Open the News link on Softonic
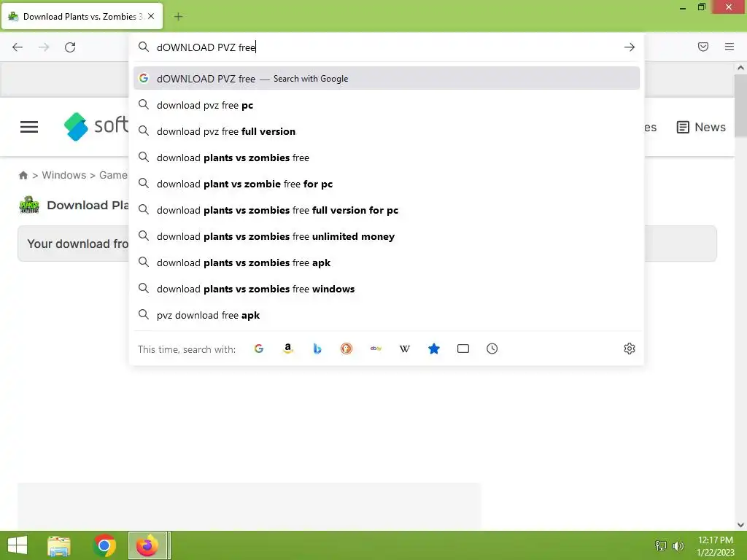This screenshot has height=560, width=747. (701, 127)
